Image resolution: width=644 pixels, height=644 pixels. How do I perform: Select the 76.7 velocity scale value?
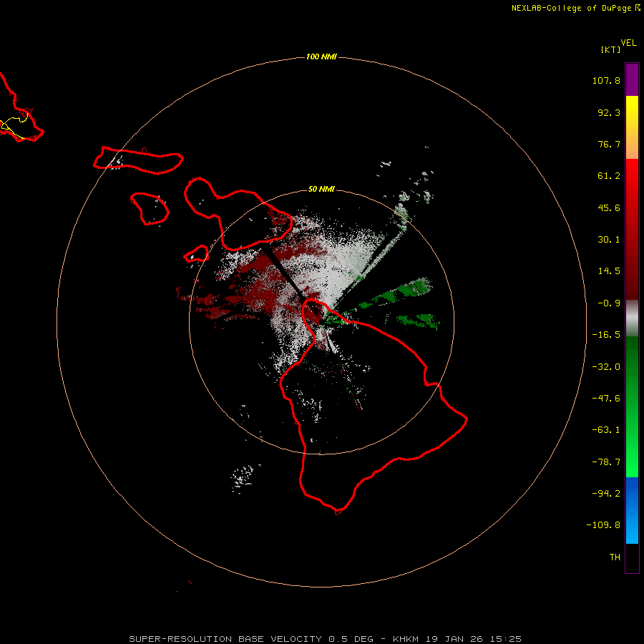609,144
